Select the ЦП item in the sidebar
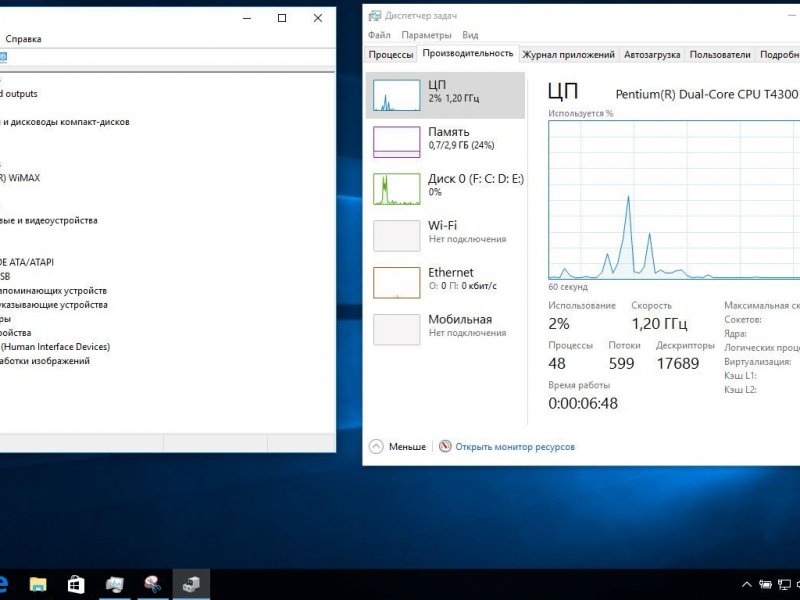This screenshot has height=600, width=800. pyautogui.click(x=445, y=95)
